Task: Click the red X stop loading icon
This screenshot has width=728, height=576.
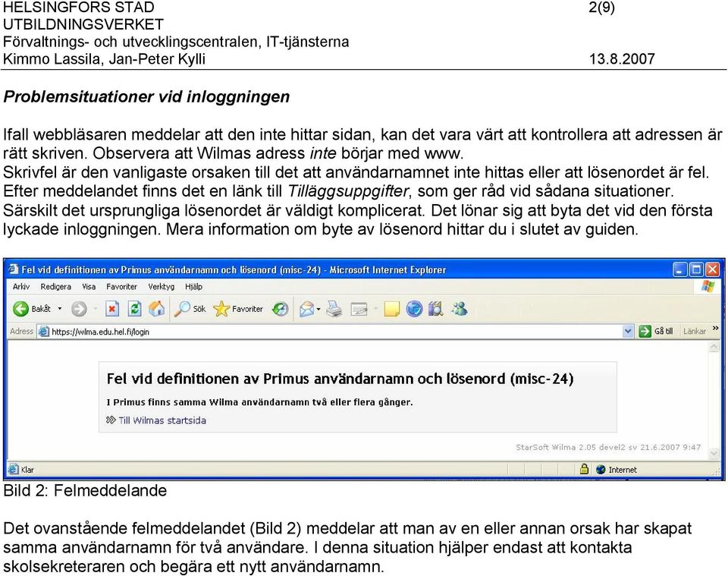Action: click(112, 309)
